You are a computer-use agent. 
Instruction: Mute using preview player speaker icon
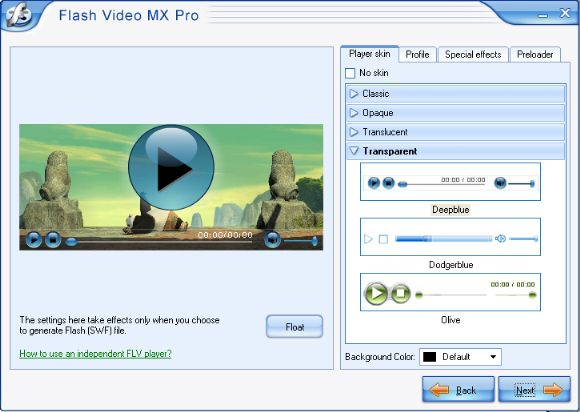pyautogui.click(x=272, y=240)
